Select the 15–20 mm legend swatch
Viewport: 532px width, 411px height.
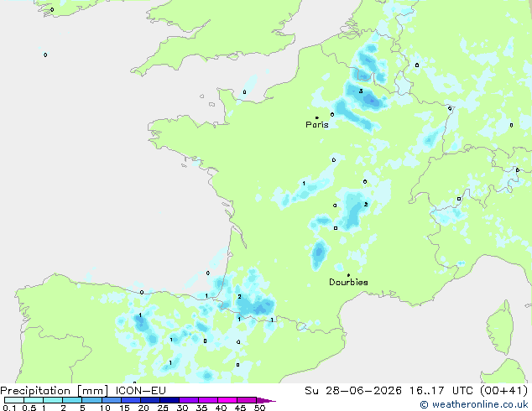[x=131, y=400]
